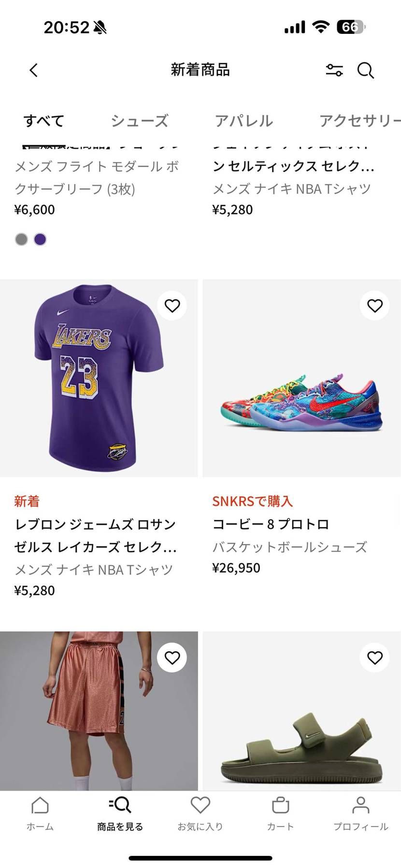Tap the back arrow icon
401x868 pixels.
click(x=33, y=70)
